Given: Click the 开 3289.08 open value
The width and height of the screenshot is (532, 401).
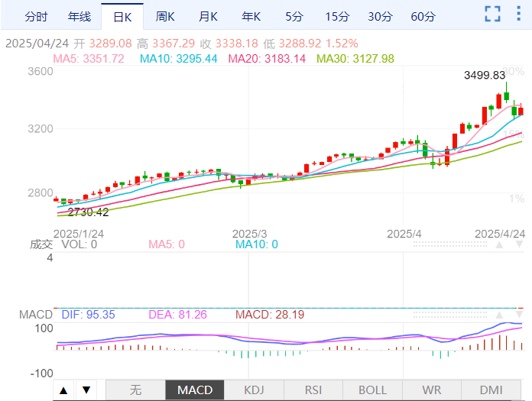Looking at the screenshot, I should point(102,44).
